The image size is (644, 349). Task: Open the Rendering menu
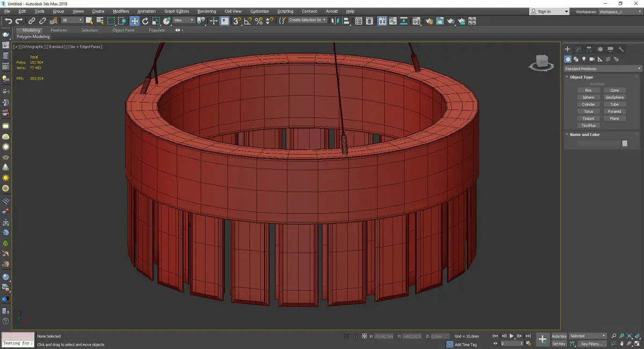click(207, 11)
